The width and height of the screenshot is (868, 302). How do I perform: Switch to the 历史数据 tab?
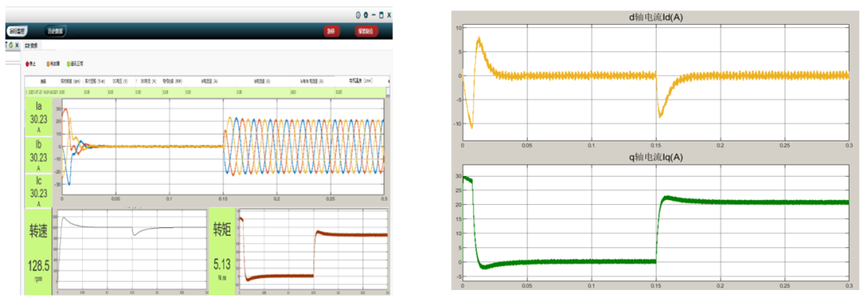point(56,31)
